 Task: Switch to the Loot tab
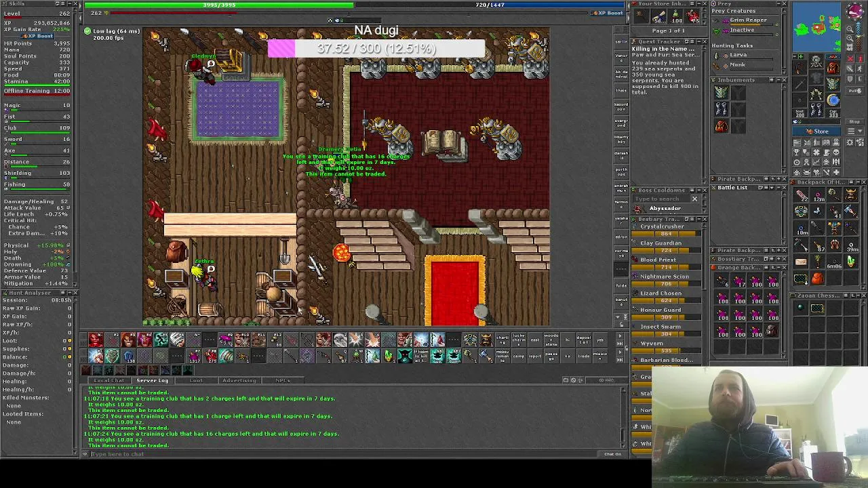click(197, 381)
